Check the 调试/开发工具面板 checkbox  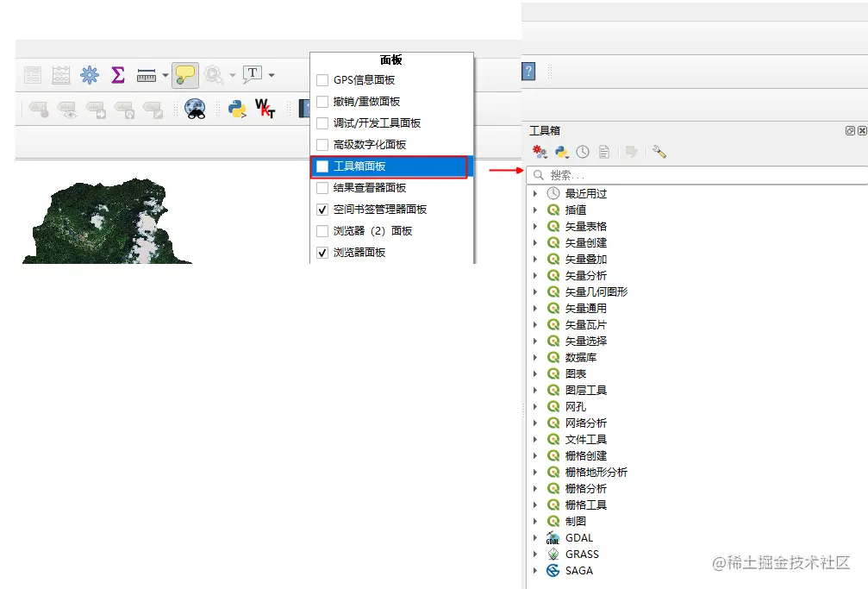coord(322,123)
